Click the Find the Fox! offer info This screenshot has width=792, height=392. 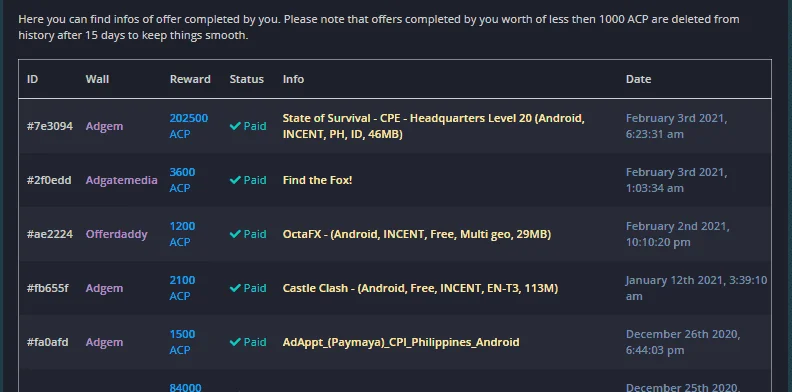coord(317,180)
